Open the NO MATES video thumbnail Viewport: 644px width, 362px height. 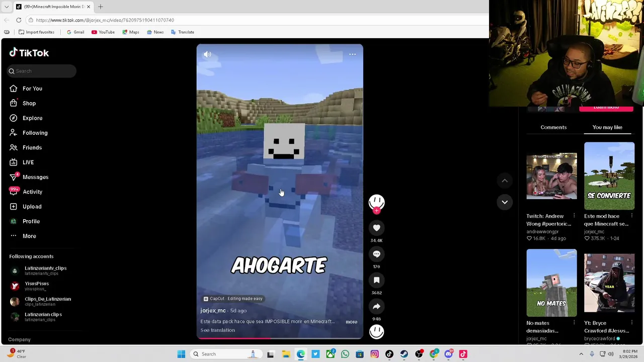(551, 283)
